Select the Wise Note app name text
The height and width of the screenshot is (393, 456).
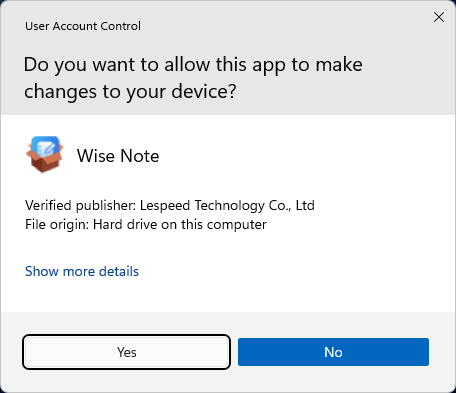[118, 156]
